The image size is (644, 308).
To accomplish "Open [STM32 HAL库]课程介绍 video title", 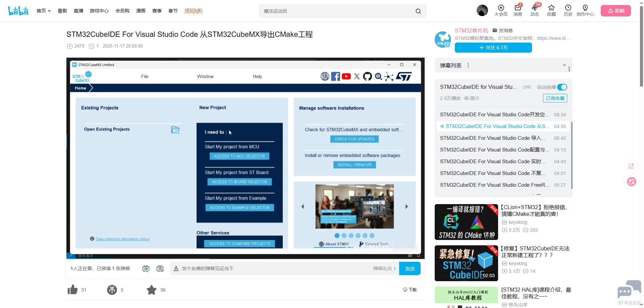I will 536,293.
